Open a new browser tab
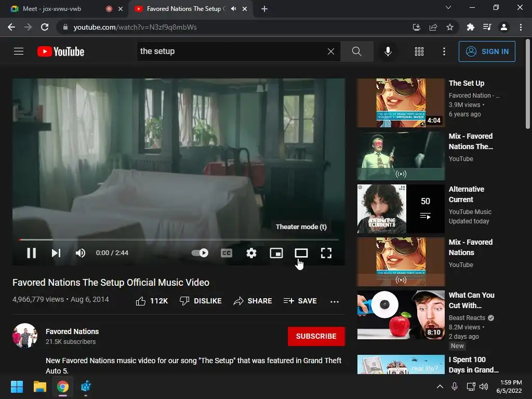Viewport: 532px width, 399px height. pyautogui.click(x=264, y=9)
